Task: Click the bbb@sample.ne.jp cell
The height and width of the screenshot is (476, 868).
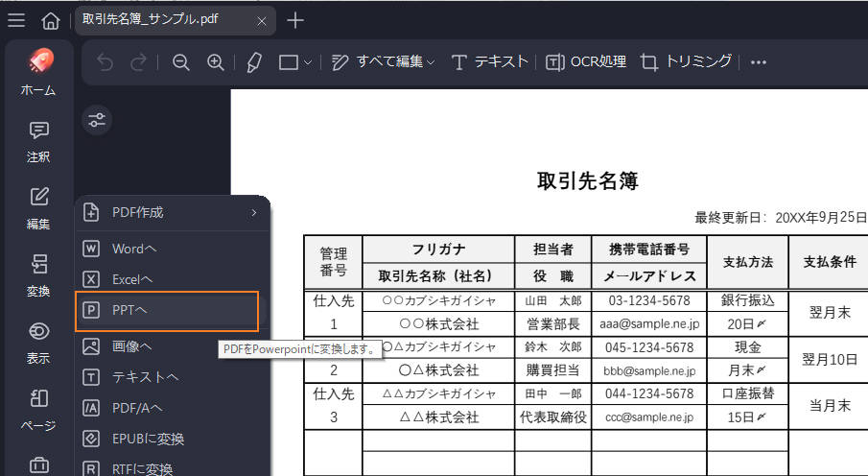Action: point(649,370)
